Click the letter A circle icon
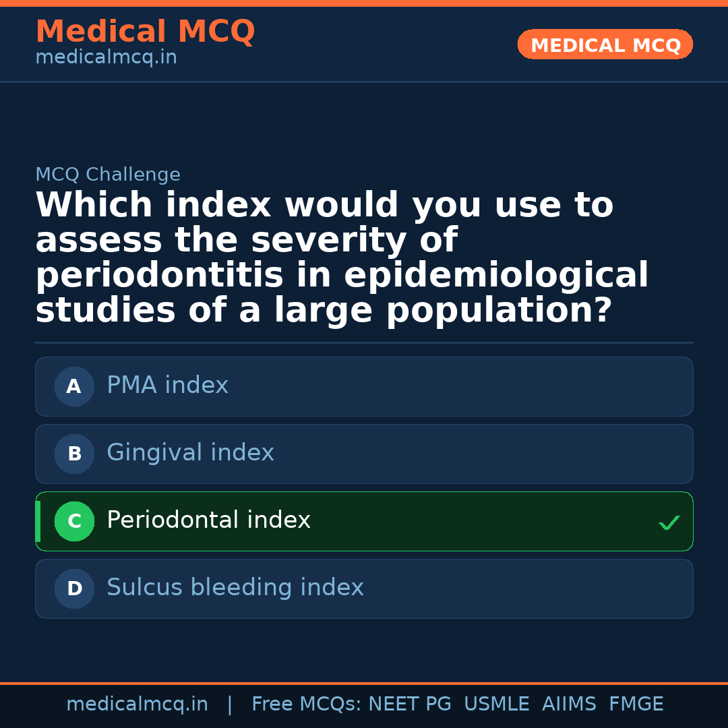The height and width of the screenshot is (728, 728). pos(74,386)
